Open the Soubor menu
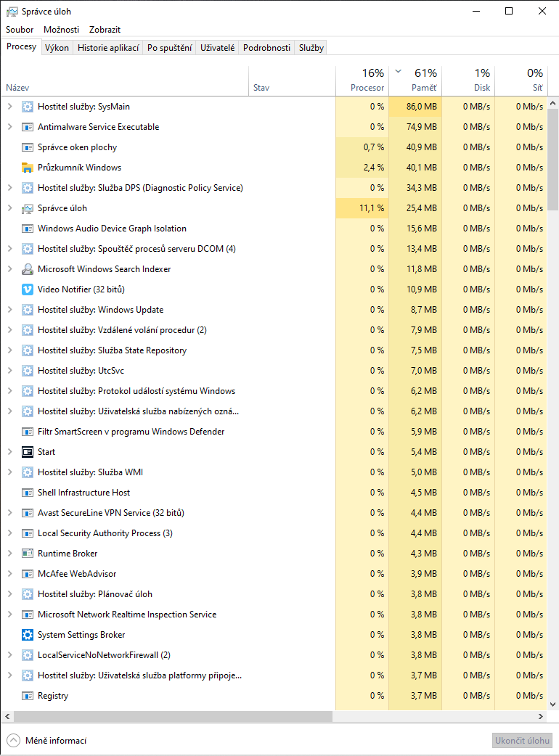 click(20, 30)
